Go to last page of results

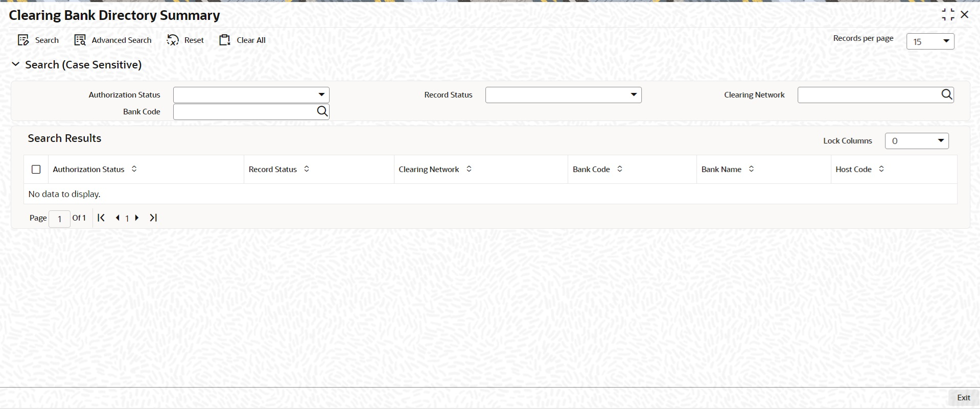[153, 218]
